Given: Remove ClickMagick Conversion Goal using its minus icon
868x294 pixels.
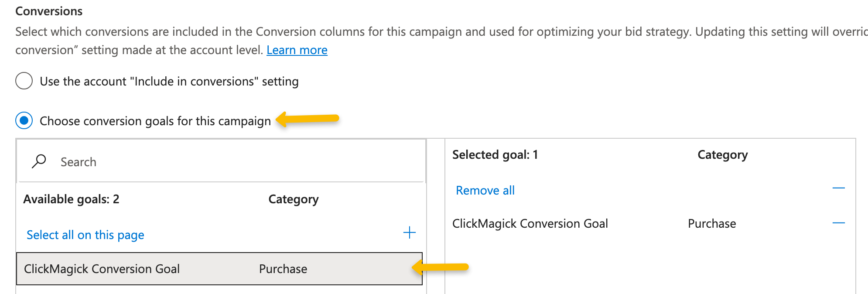Looking at the screenshot, I should coord(838,223).
